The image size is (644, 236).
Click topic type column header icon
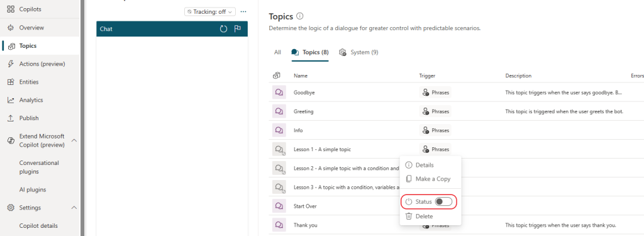pos(277,76)
